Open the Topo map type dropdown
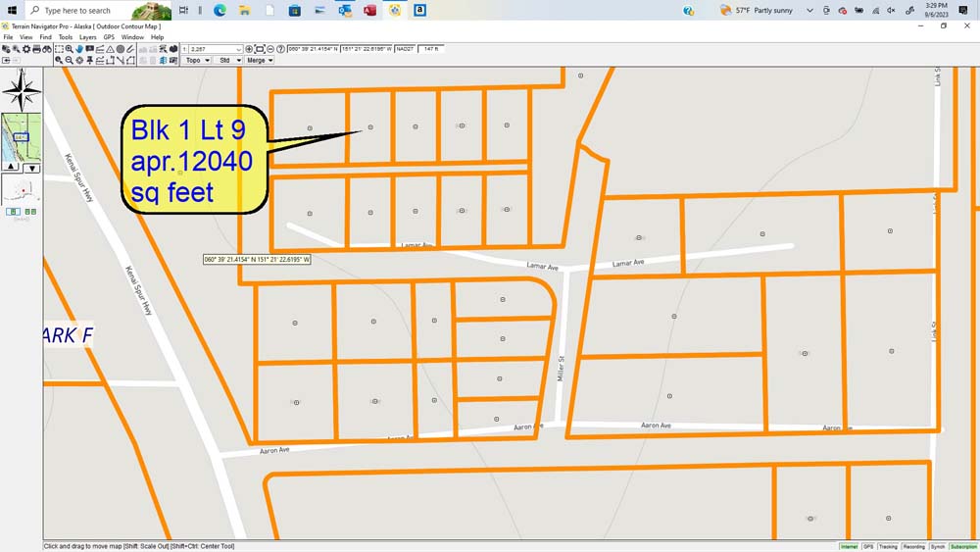 (197, 61)
